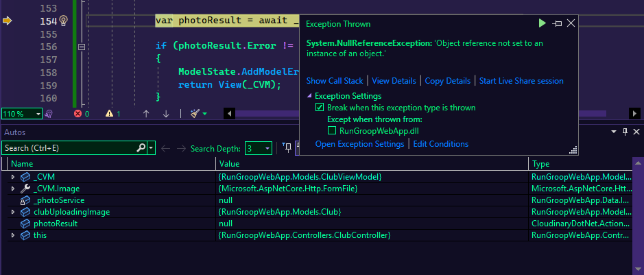The image size is (644, 275).
Task: Toggle 'Break when this exception type is thrown'
Action: point(320,108)
